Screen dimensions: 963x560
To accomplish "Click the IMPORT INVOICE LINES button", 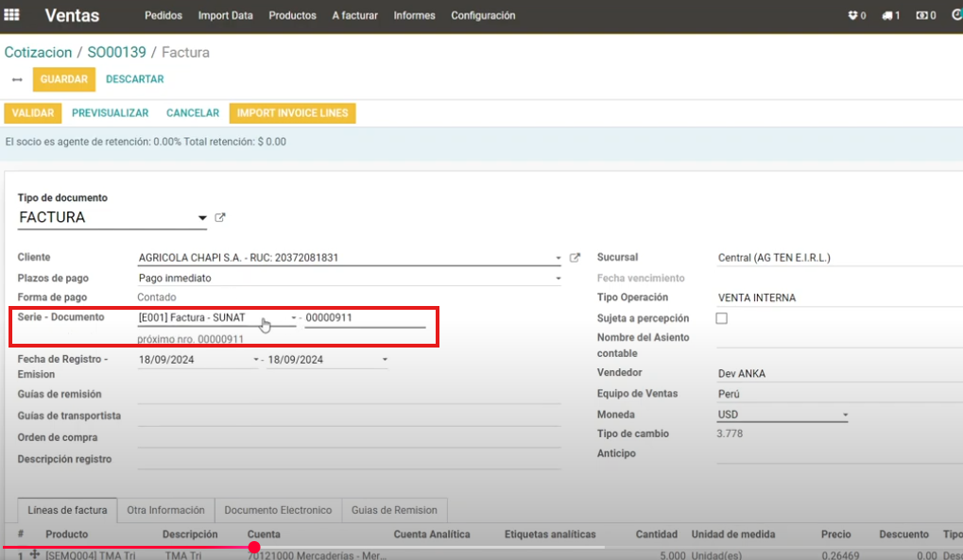I will pyautogui.click(x=293, y=112).
